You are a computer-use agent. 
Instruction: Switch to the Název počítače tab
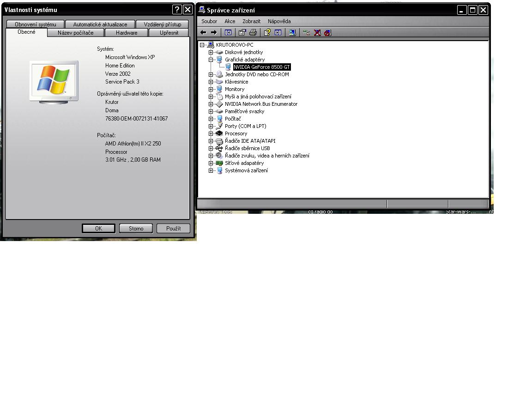(x=75, y=33)
